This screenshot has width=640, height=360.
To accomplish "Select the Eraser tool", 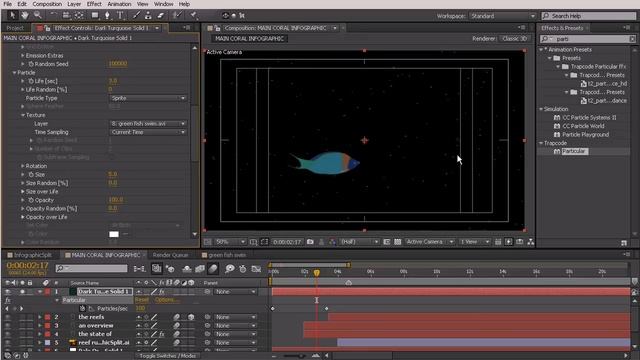I will (x=161, y=16).
